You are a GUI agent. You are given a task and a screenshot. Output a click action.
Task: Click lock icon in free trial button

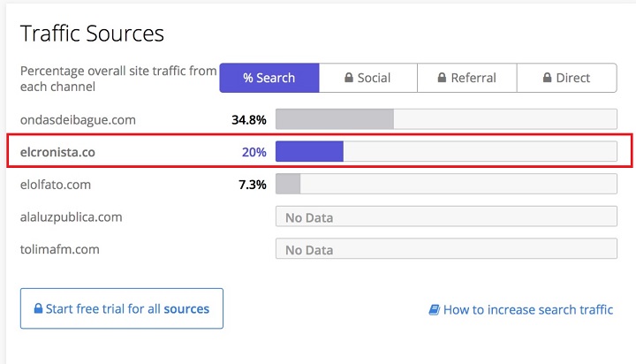point(38,309)
